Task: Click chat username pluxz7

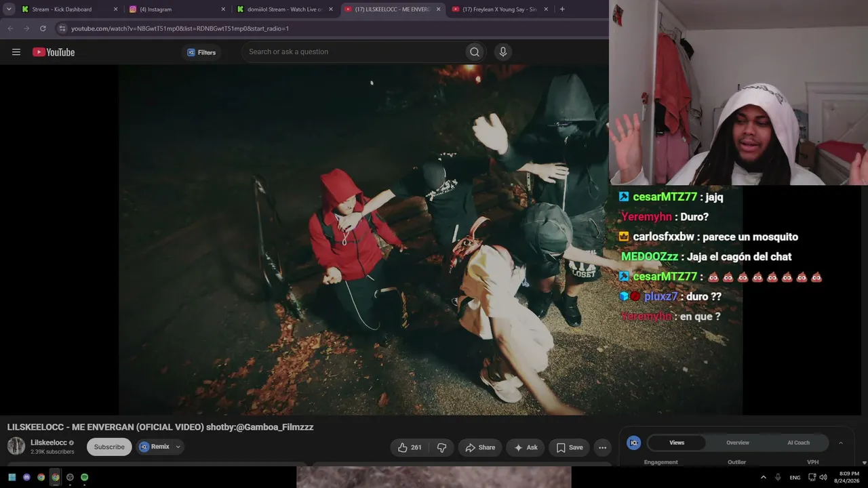Action: coord(661,297)
